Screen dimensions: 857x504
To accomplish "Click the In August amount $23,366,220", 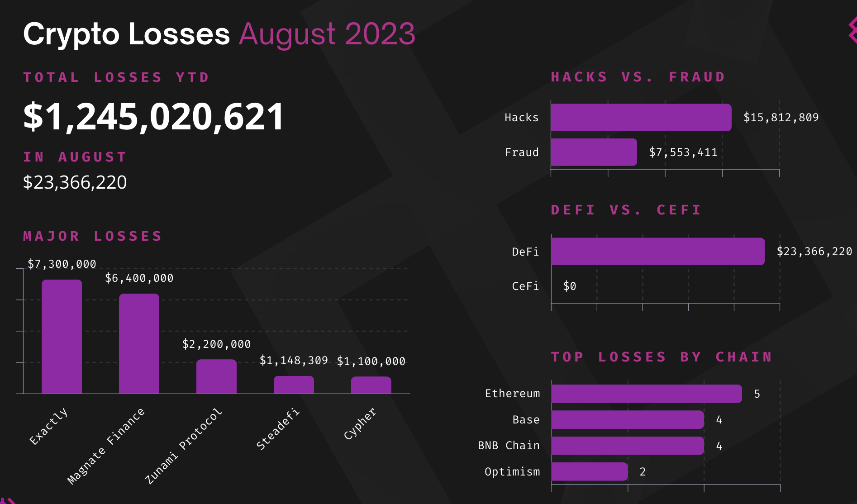I will [x=75, y=182].
